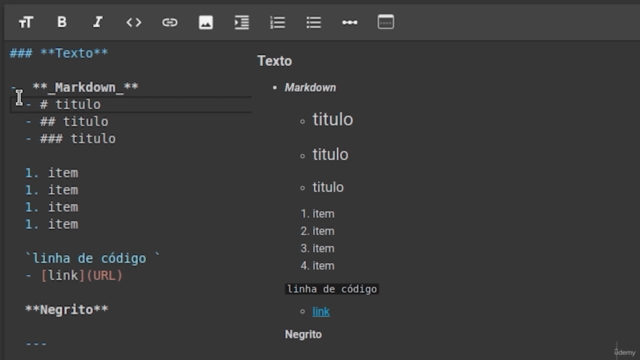
Task: Click the '2. item' entry in the preview
Action: point(318,231)
